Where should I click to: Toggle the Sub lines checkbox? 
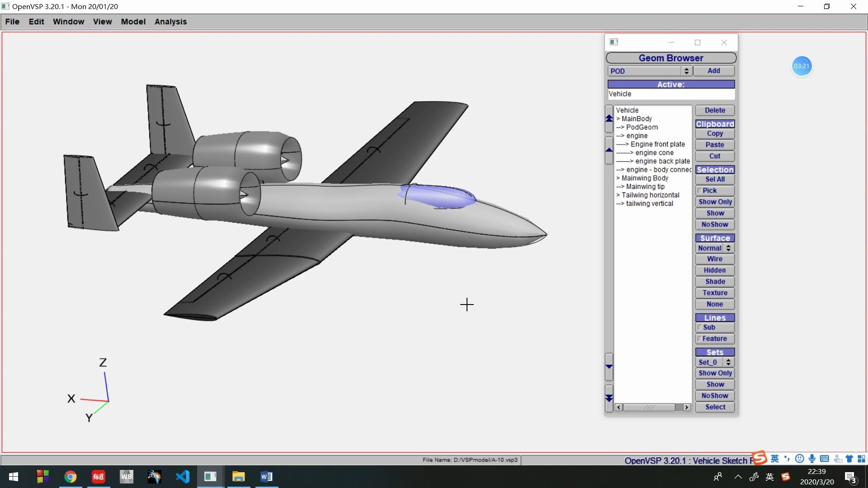click(700, 328)
